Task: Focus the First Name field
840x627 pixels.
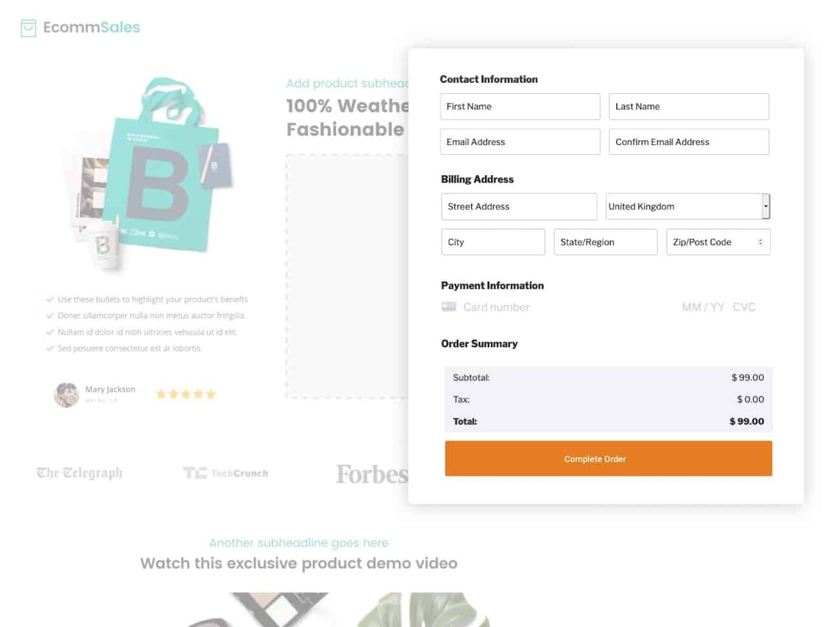Action: coord(520,107)
